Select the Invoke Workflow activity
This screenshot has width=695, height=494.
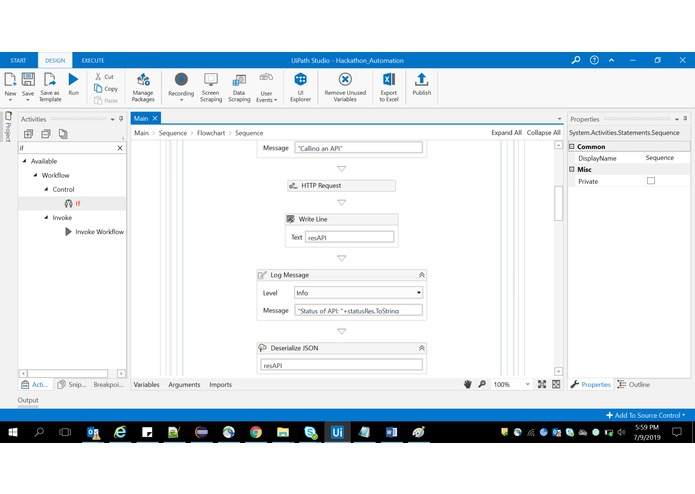point(95,232)
